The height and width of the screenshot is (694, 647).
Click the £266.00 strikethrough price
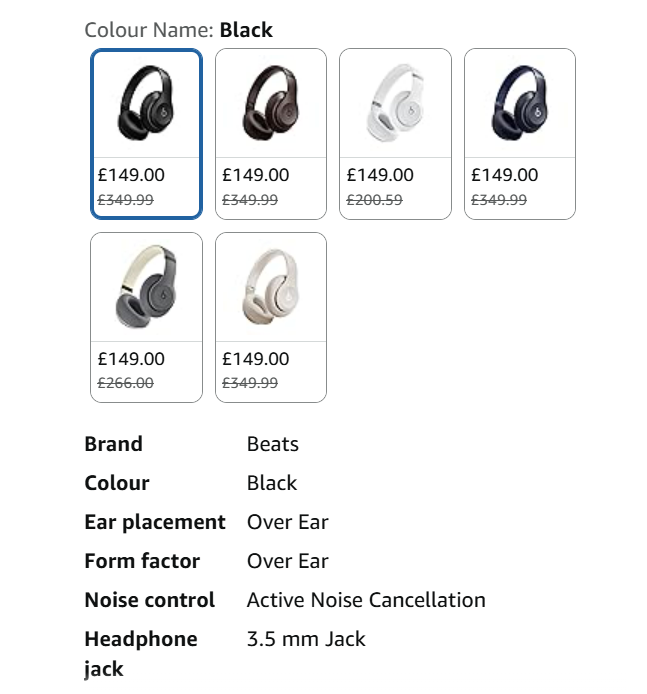click(x=125, y=383)
